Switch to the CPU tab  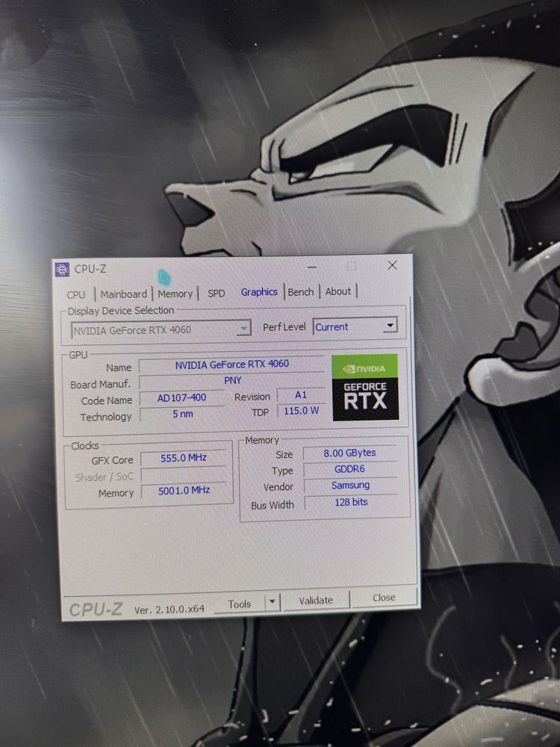tap(75, 294)
